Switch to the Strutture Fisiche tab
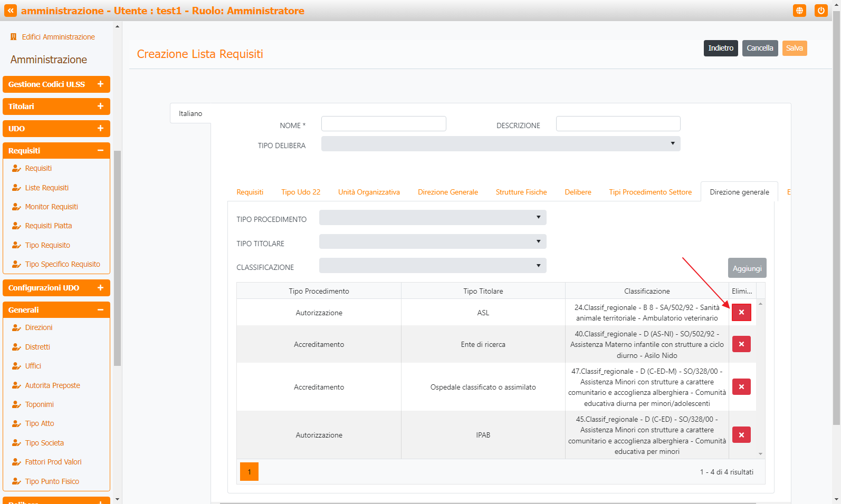This screenshot has width=841, height=504. (x=521, y=192)
